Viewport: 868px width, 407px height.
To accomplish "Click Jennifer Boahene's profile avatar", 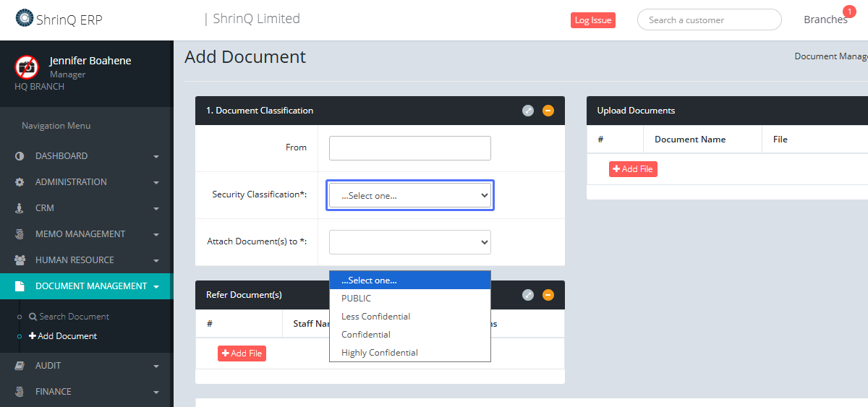I will (27, 67).
